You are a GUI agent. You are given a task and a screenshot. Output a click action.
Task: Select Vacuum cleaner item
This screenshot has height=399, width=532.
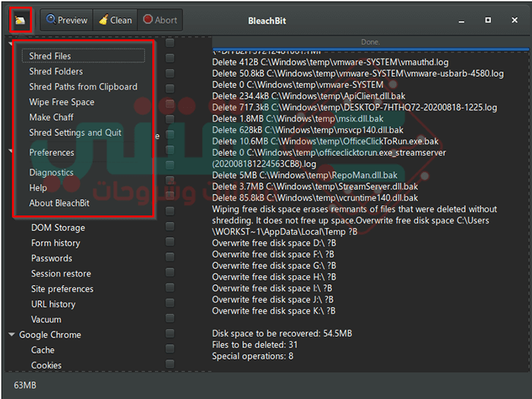46,320
